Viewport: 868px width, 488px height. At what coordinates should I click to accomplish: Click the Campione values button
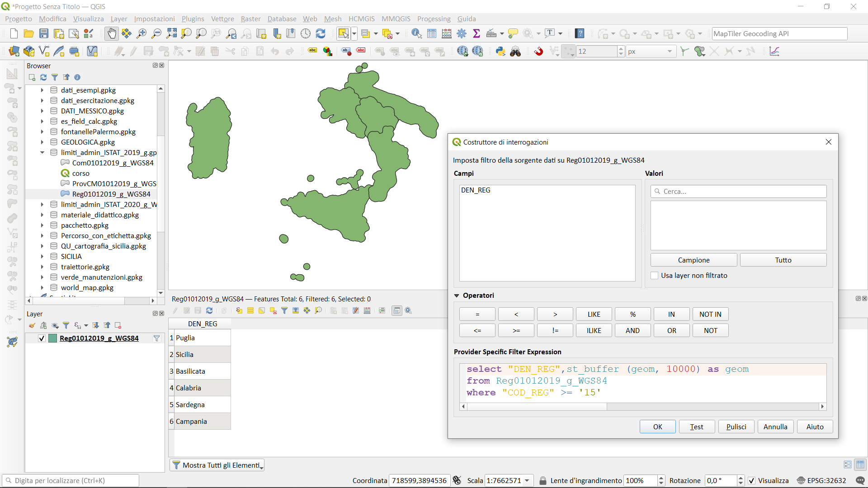693,260
